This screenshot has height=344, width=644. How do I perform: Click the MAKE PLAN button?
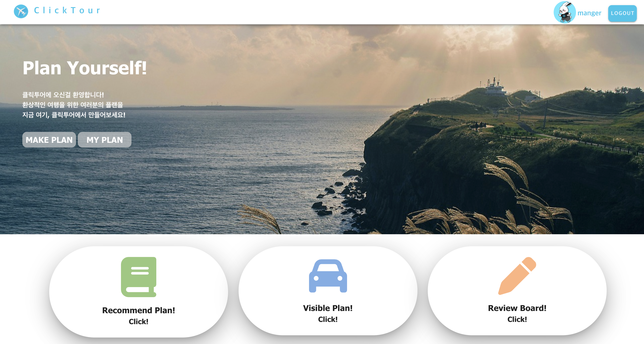(49, 140)
